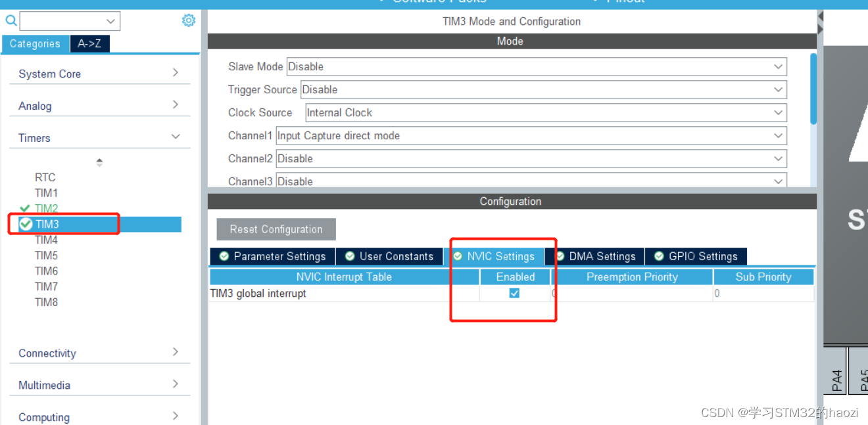Click the Preemption Priority value cell

click(x=632, y=294)
